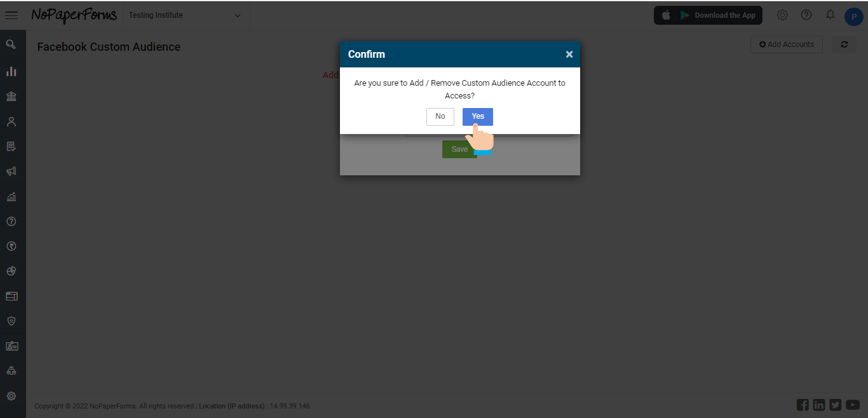Click the NoPaperForms logo
The width and height of the screenshot is (868, 418).
(74, 15)
